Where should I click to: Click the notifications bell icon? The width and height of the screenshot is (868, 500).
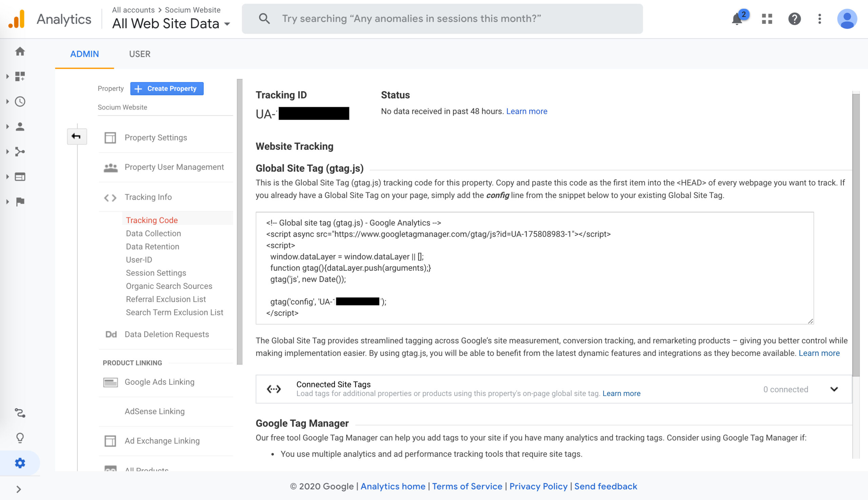(737, 19)
